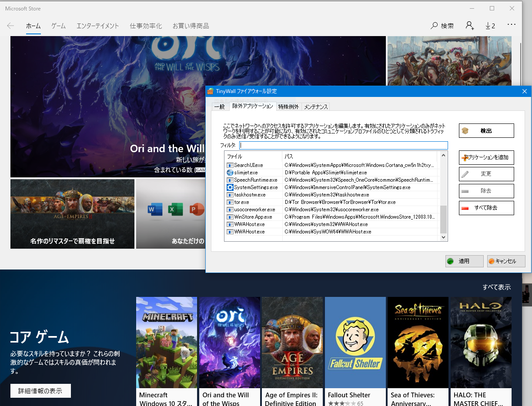The height and width of the screenshot is (406, 532).
Task: Open the Fallout Shelter game thumbnail
Action: [x=355, y=342]
